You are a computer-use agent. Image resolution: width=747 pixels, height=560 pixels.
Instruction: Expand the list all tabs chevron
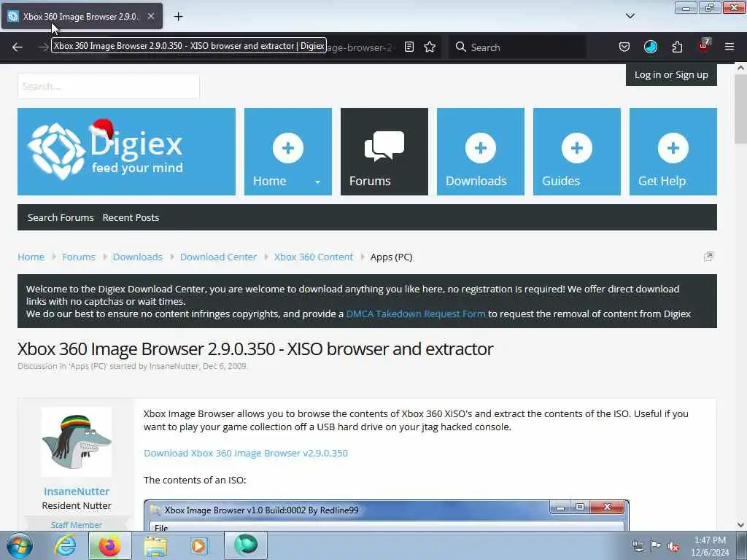630,16
